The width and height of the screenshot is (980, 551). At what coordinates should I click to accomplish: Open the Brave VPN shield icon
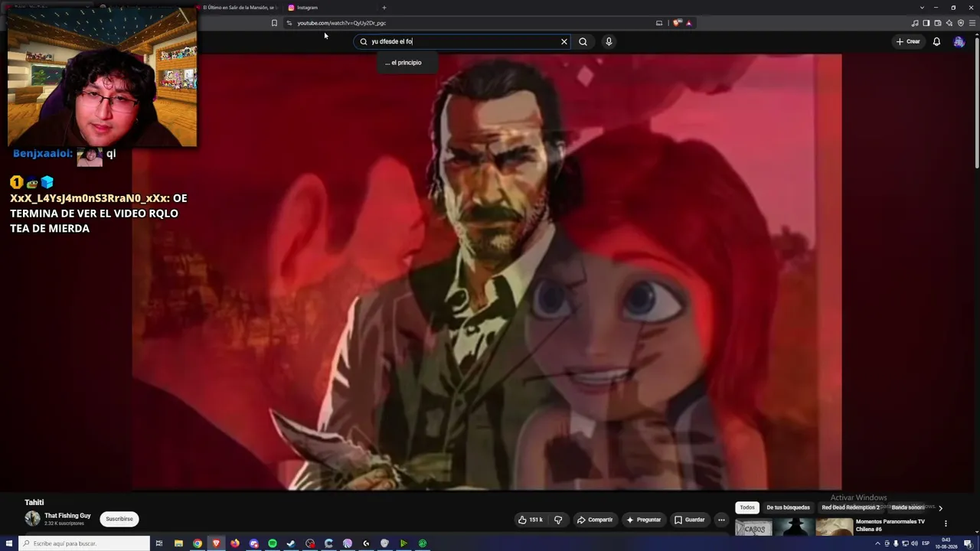pyautogui.click(x=961, y=23)
